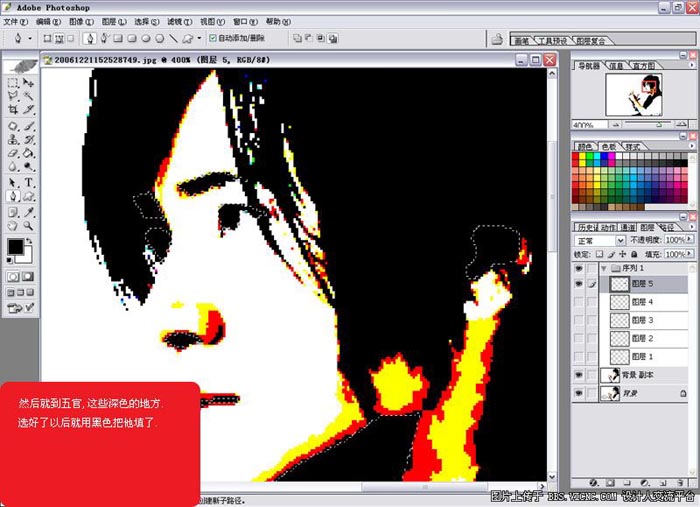Viewport: 700px width, 507px height.
Task: Click the Line shape tool in options bar
Action: point(173,39)
